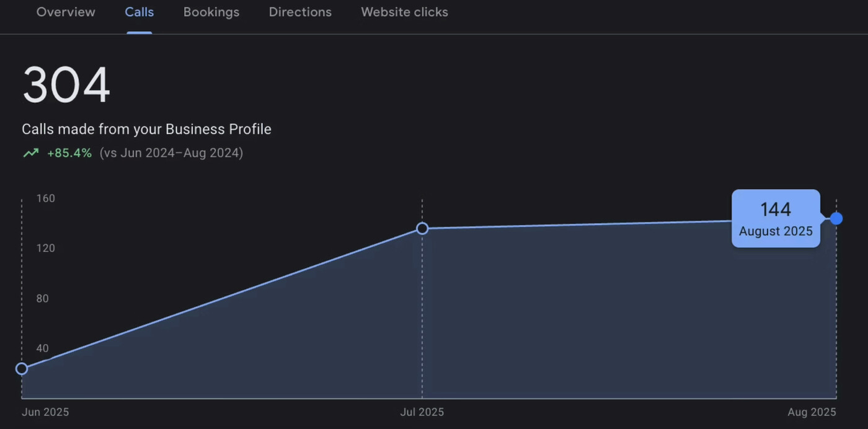Screen dimensions: 868x429
Task: Open the Bookings tab
Action: click(211, 12)
